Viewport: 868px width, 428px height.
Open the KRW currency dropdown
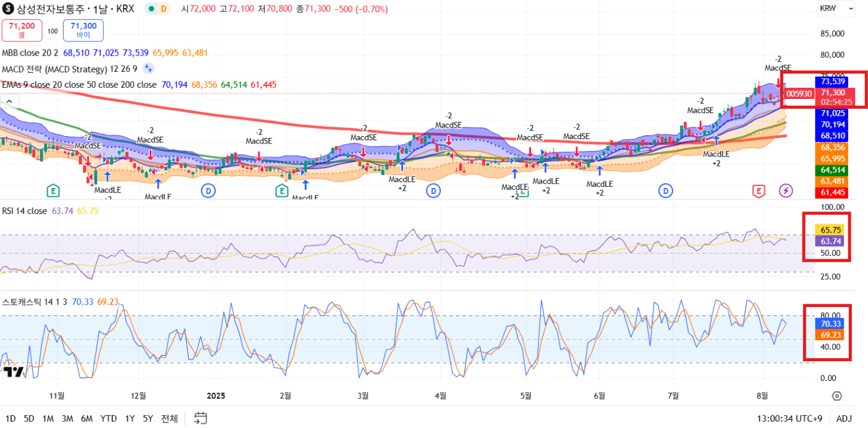pos(836,9)
